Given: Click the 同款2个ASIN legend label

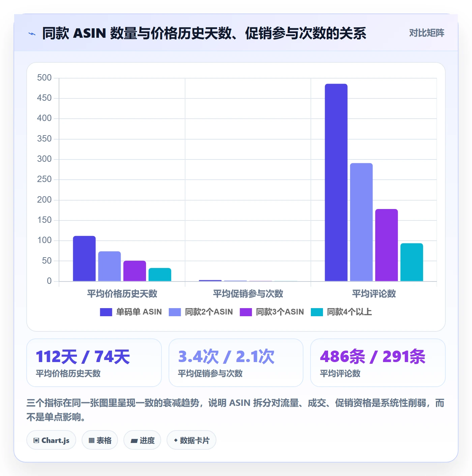Looking at the screenshot, I should click(x=209, y=312).
